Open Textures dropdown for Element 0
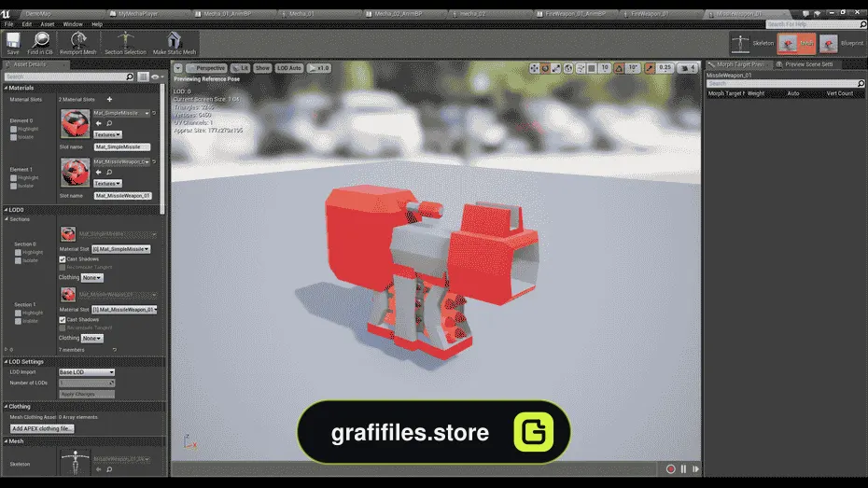This screenshot has width=868, height=488. coord(107,134)
